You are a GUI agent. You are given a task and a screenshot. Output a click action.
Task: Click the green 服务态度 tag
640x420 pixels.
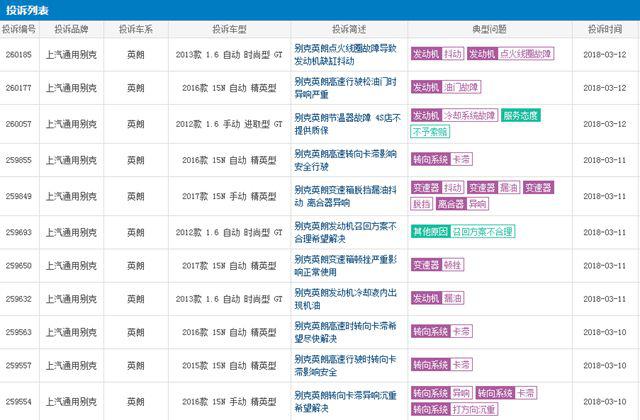[x=521, y=116]
